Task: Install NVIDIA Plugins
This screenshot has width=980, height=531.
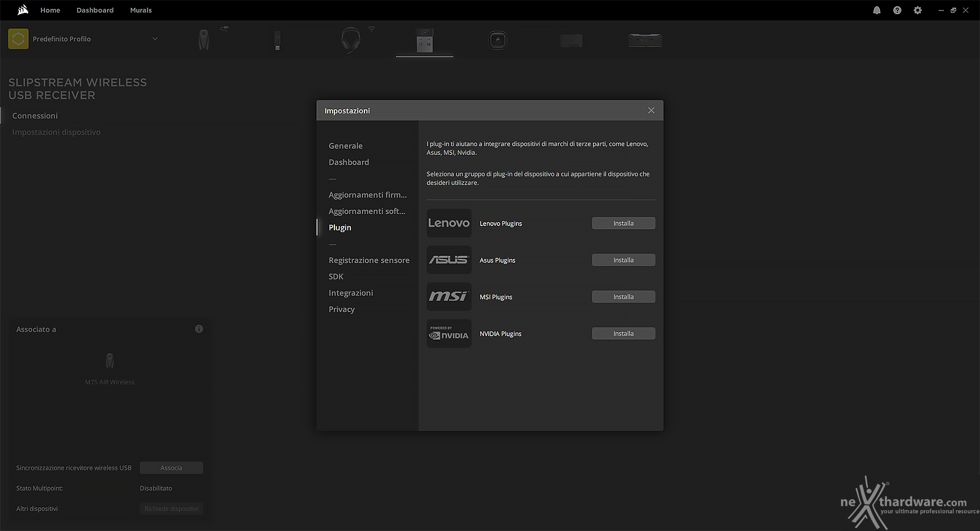Action: (x=624, y=334)
